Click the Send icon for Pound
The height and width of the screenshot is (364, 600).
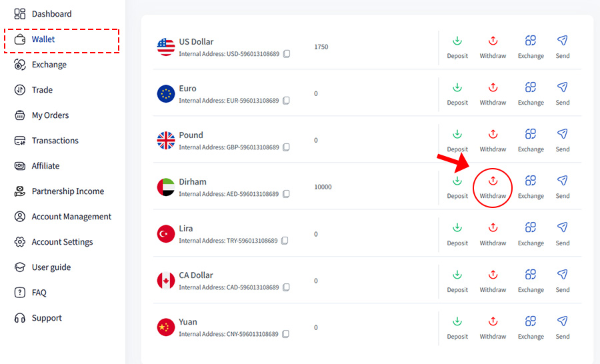(x=563, y=134)
